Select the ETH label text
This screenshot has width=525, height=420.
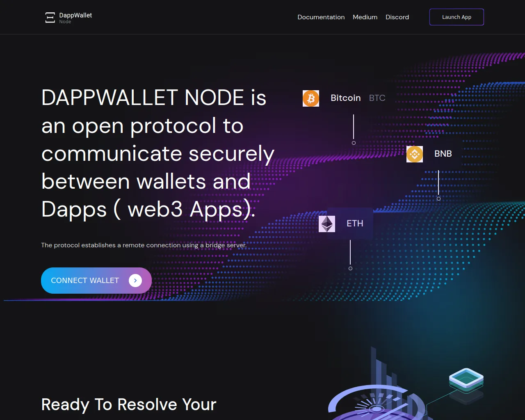pos(355,224)
